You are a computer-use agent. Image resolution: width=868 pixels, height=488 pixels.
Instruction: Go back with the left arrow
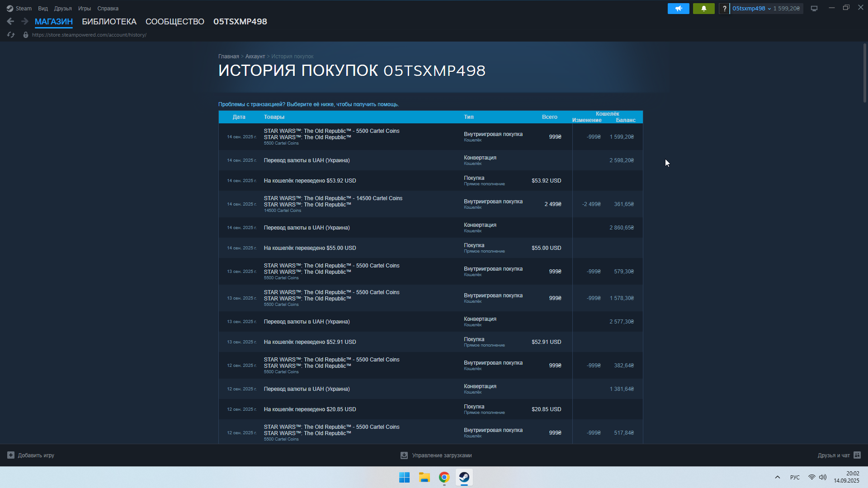coord(10,21)
